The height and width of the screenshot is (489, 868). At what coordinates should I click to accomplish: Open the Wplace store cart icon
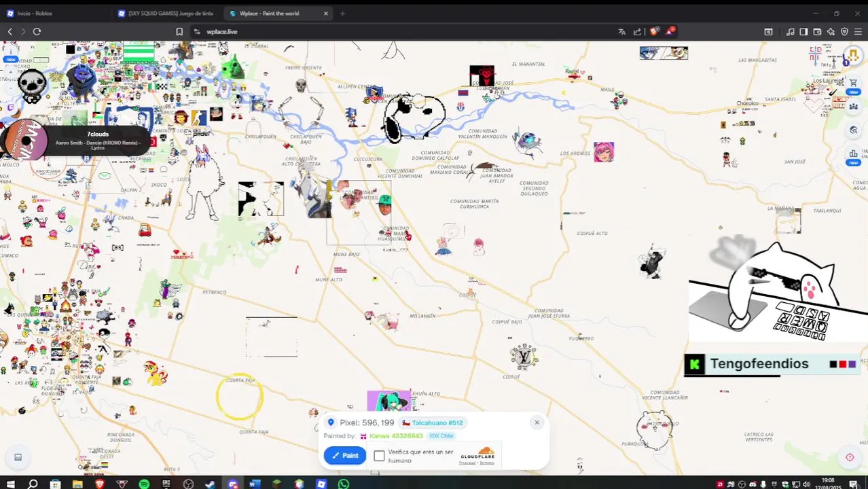853,84
